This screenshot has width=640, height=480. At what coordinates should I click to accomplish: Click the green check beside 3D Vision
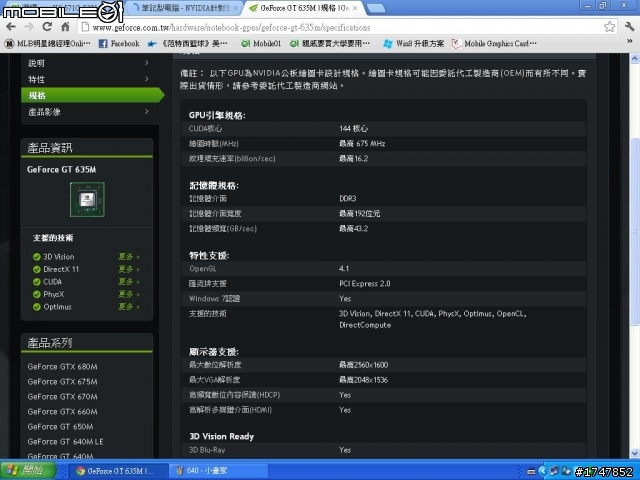37,257
